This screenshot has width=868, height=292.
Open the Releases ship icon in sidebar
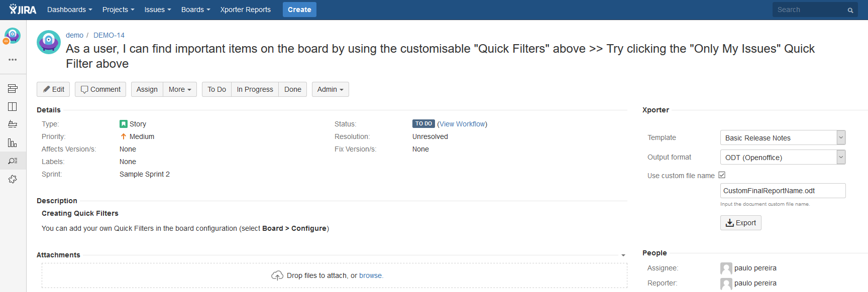[13, 124]
